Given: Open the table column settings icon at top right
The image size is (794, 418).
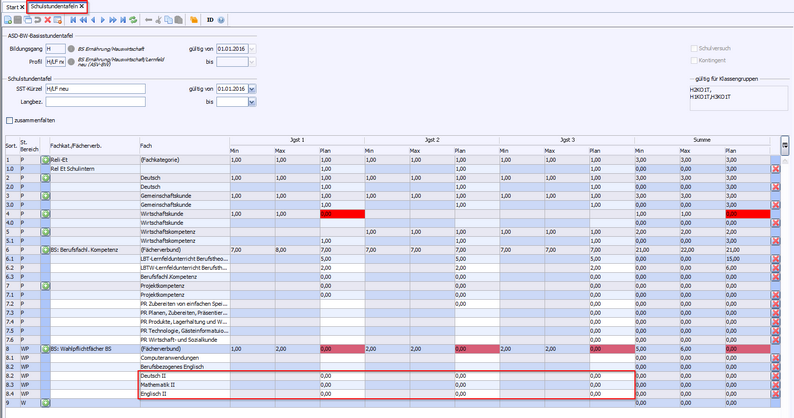Looking at the screenshot, I should pos(785,146).
